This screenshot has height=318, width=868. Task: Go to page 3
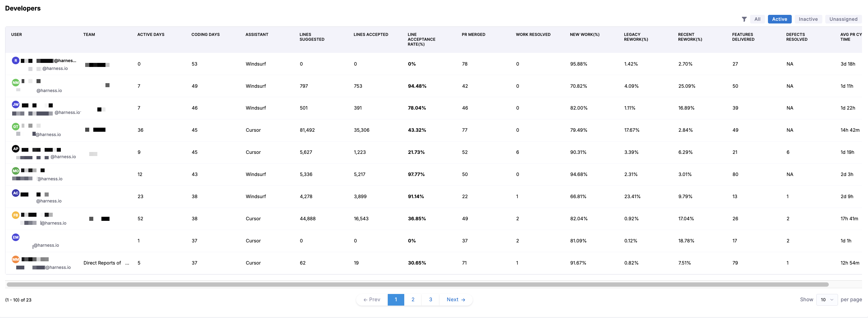pyautogui.click(x=430, y=299)
